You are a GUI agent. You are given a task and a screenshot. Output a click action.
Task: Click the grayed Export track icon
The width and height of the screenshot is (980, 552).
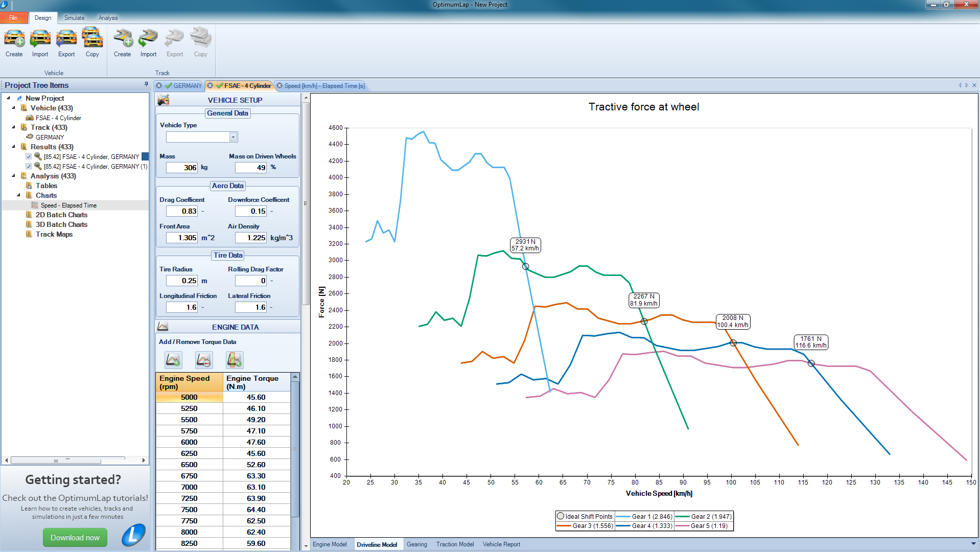coord(175,38)
